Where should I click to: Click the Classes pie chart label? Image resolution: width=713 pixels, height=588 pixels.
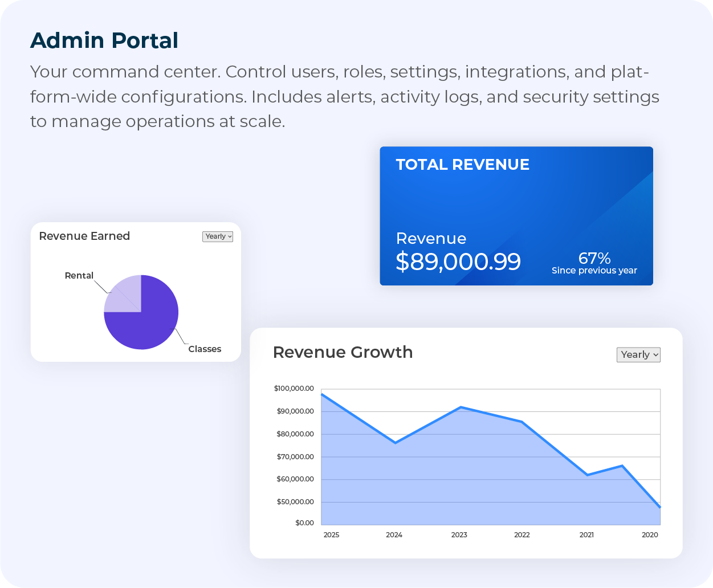click(x=205, y=349)
